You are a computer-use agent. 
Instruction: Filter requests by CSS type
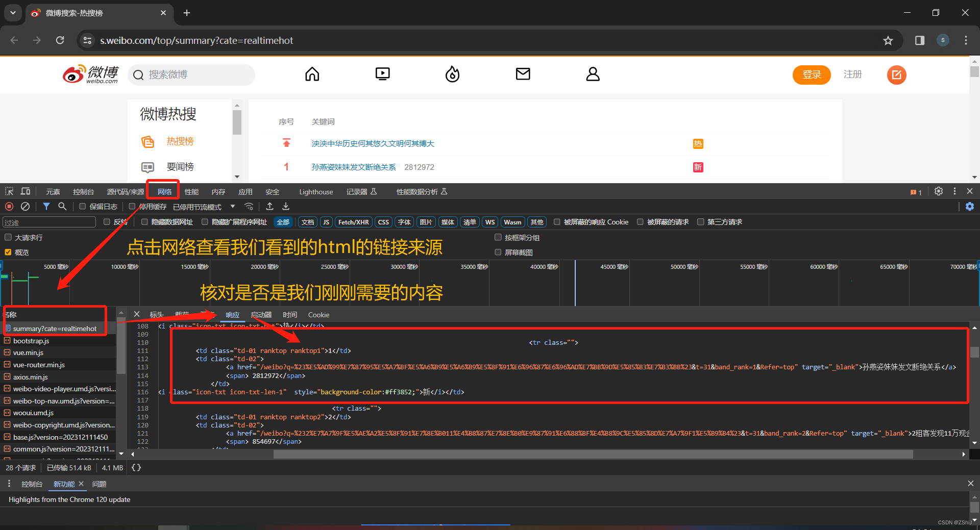(x=383, y=222)
